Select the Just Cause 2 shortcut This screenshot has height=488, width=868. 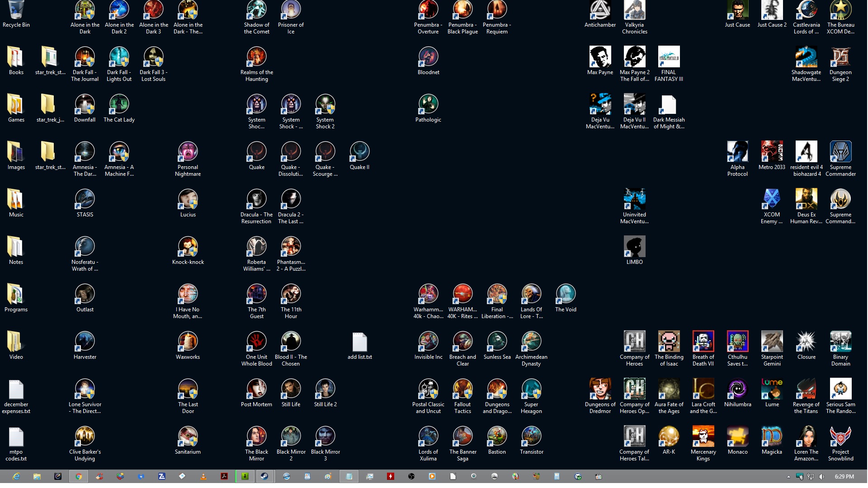click(772, 14)
